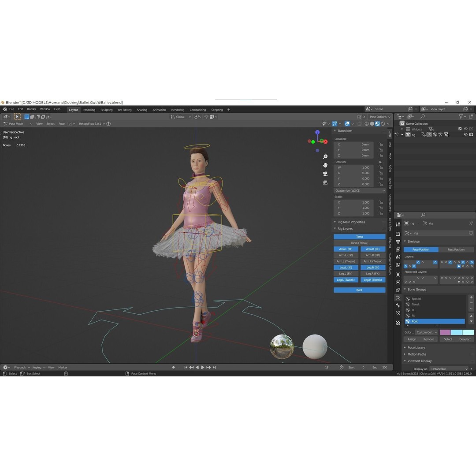The image size is (476, 476).
Task: Open the World properties globe icon
Action: (x=398, y=265)
